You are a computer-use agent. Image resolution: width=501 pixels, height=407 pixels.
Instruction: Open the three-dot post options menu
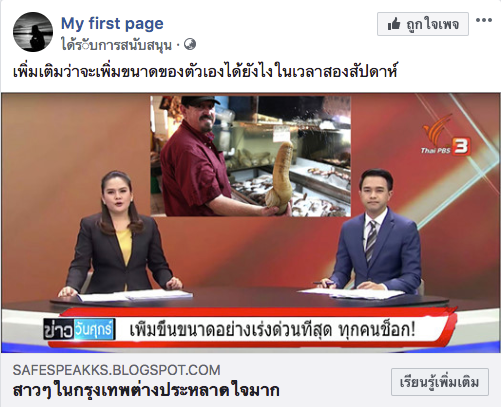click(x=484, y=20)
